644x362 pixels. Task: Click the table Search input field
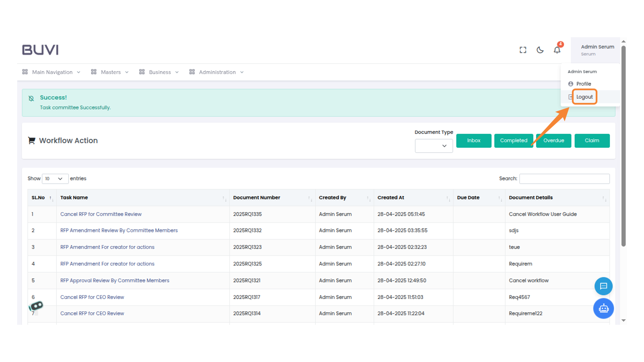pos(564,179)
